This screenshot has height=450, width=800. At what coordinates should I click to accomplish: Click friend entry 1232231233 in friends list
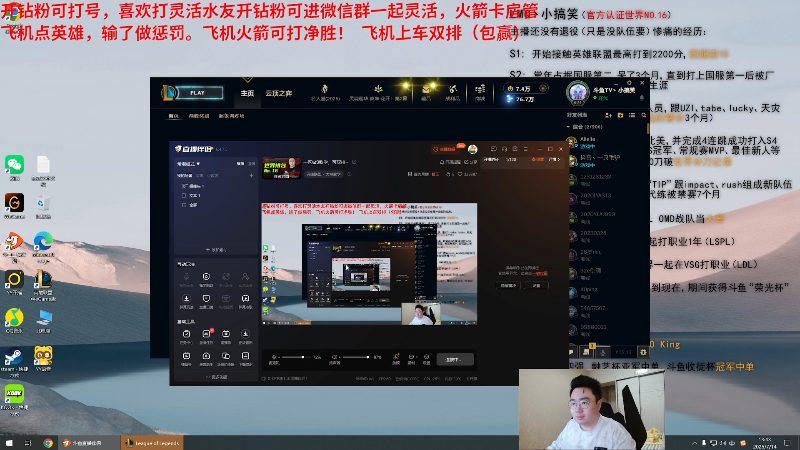point(607,180)
